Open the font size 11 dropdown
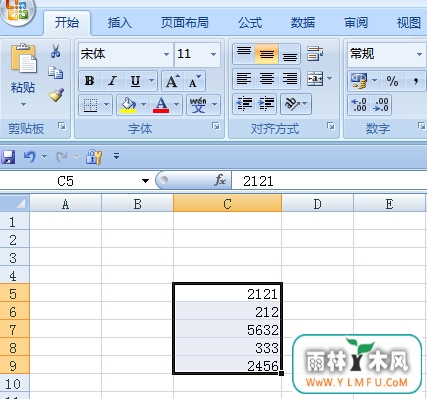Viewport: 427px width, 399px height. point(213,54)
